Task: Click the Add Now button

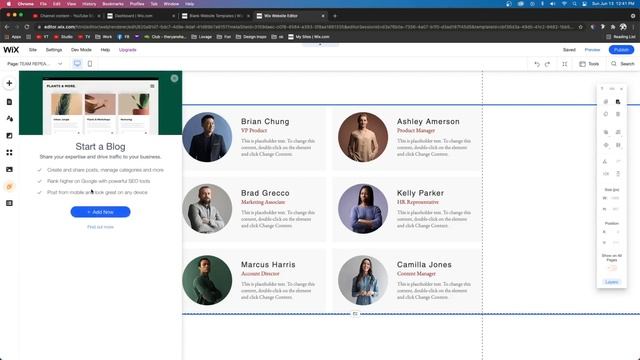Action: (100, 212)
